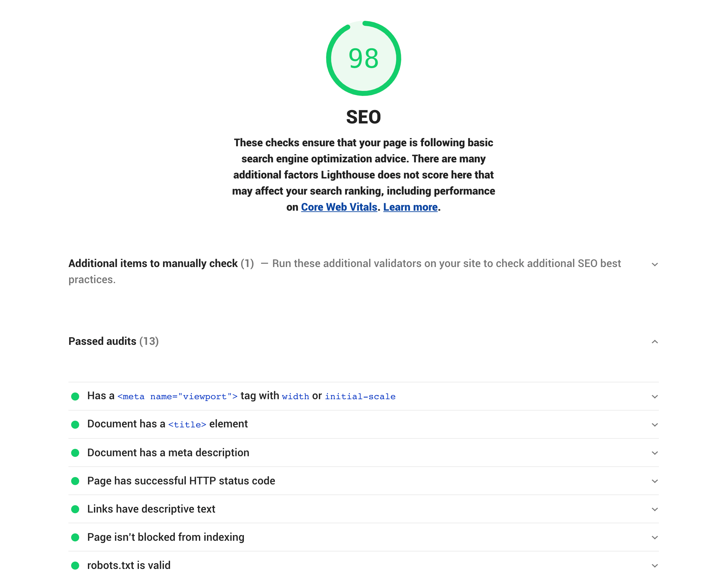
Task: Expand Links have descriptive text chevron
Action: pos(655,509)
